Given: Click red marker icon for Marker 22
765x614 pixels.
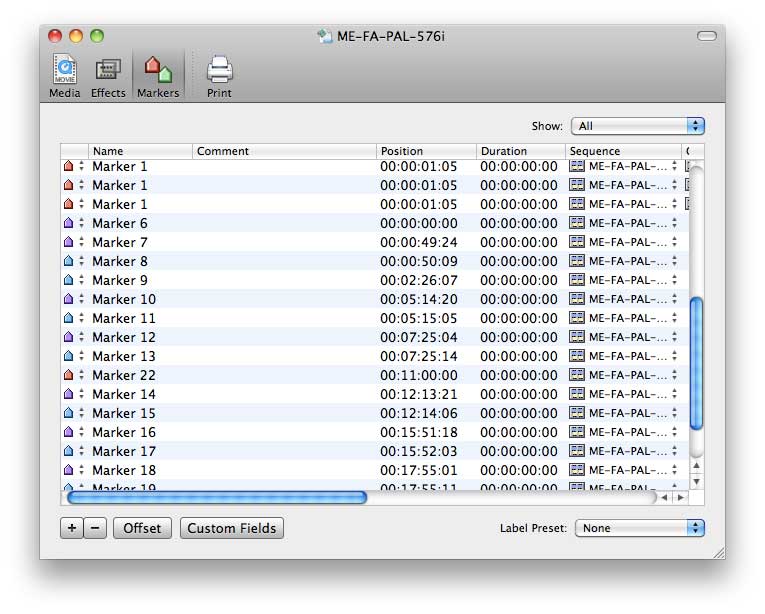Looking at the screenshot, I should pyautogui.click(x=68, y=375).
